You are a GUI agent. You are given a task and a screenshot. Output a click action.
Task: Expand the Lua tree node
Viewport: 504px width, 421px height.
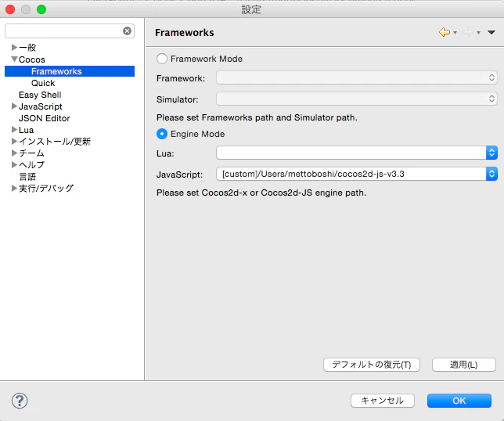[14, 130]
